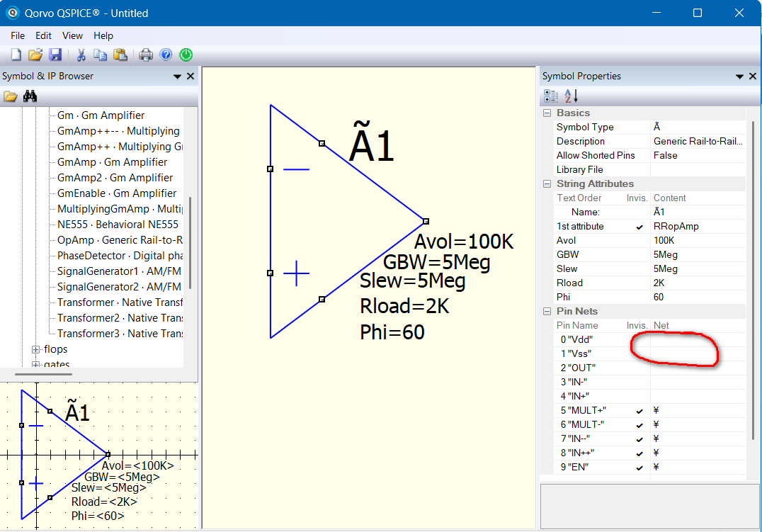Collapse the Pin Nets section

tap(547, 311)
